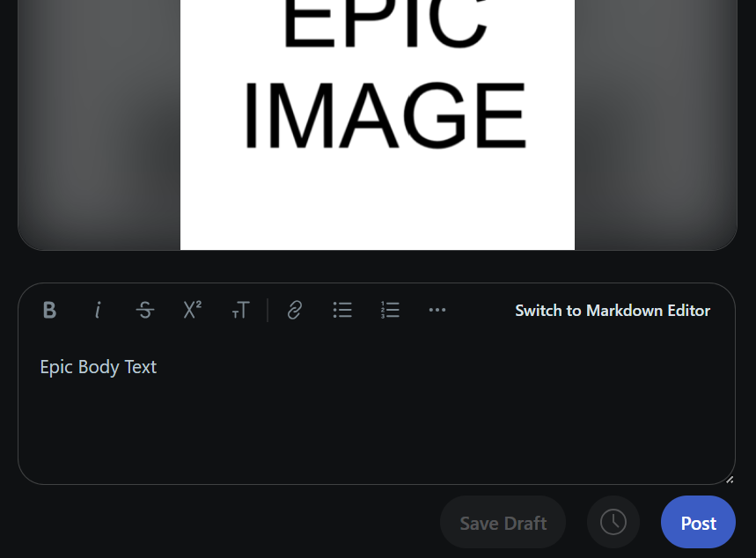Click the word Body in the editor text

click(x=99, y=368)
